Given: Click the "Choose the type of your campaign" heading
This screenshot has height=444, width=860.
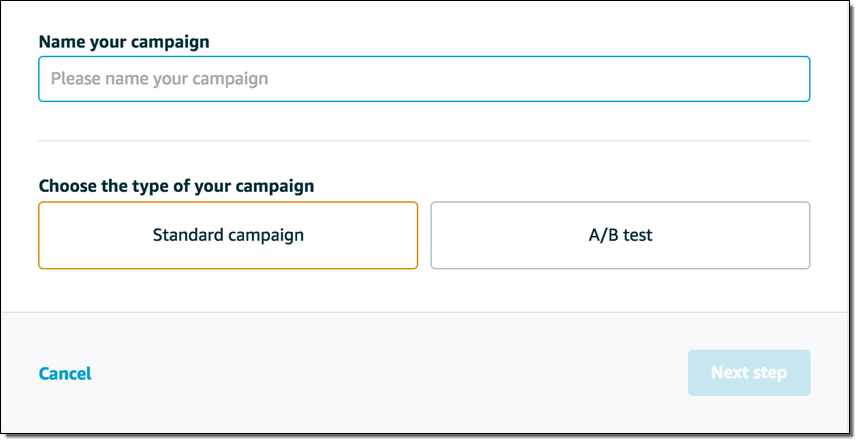Looking at the screenshot, I should [x=176, y=186].
